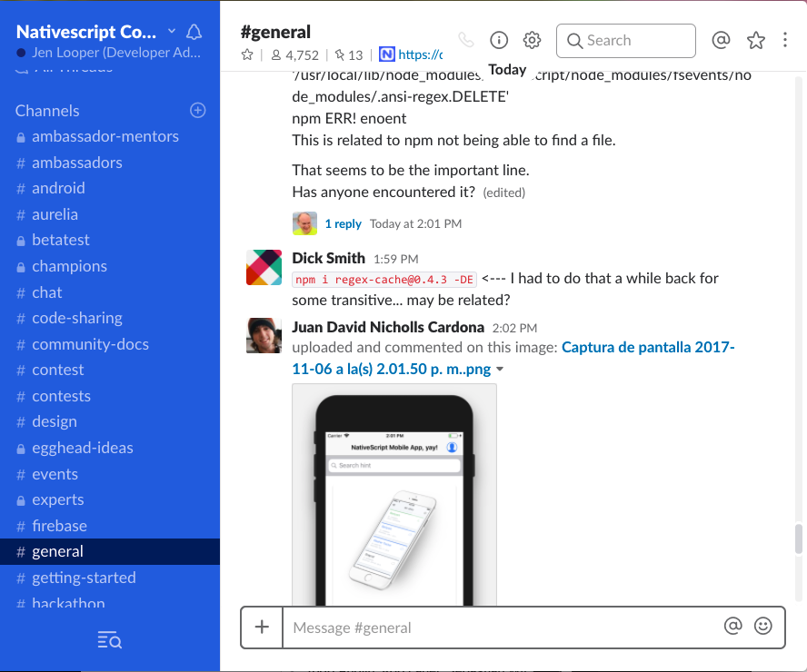Select the firebase channel

[110, 526]
